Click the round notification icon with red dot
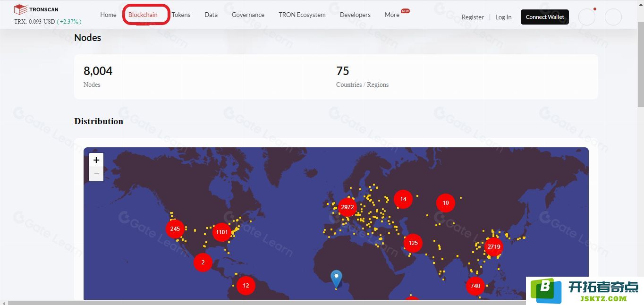The height and width of the screenshot is (305, 644). (587, 17)
